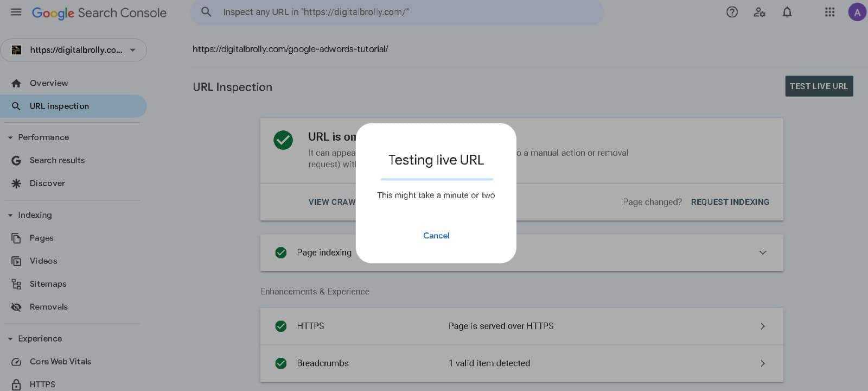Open the notifications bell
Viewport: 868px width, 391px height.
787,12
